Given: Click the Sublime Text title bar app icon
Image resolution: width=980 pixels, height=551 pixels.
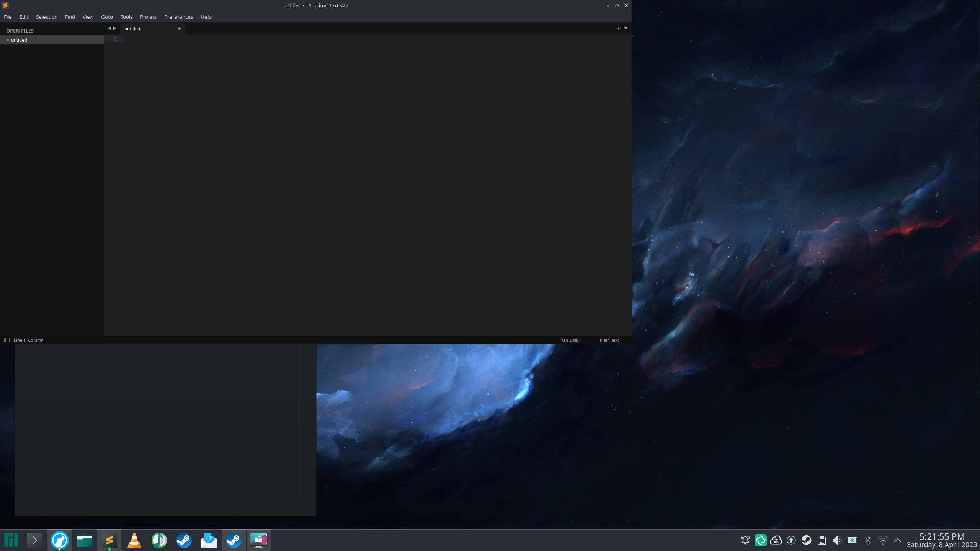Looking at the screenshot, I should pos(5,5).
